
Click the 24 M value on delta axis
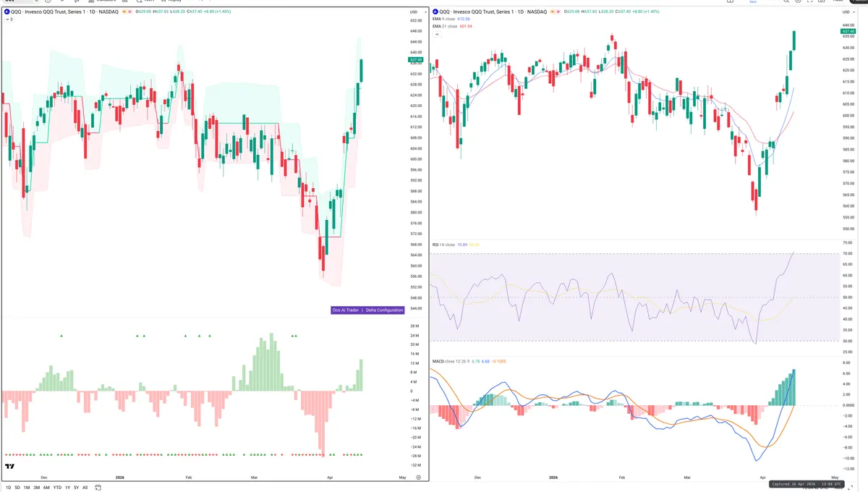coord(414,336)
